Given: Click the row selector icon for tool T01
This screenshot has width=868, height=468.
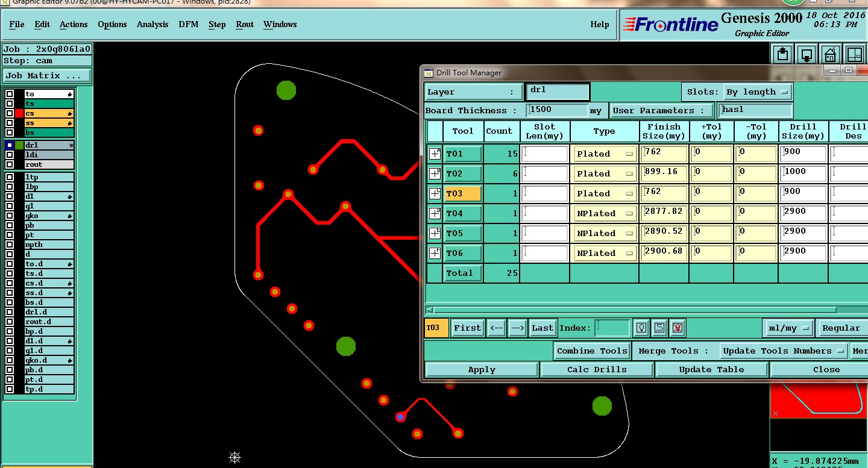Looking at the screenshot, I should (435, 154).
